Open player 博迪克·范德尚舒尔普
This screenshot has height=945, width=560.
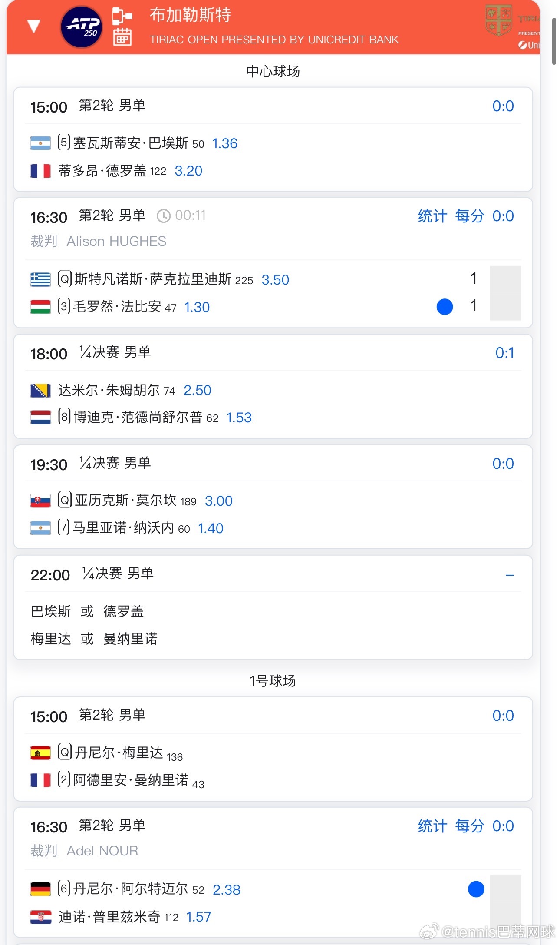pyautogui.click(x=138, y=418)
